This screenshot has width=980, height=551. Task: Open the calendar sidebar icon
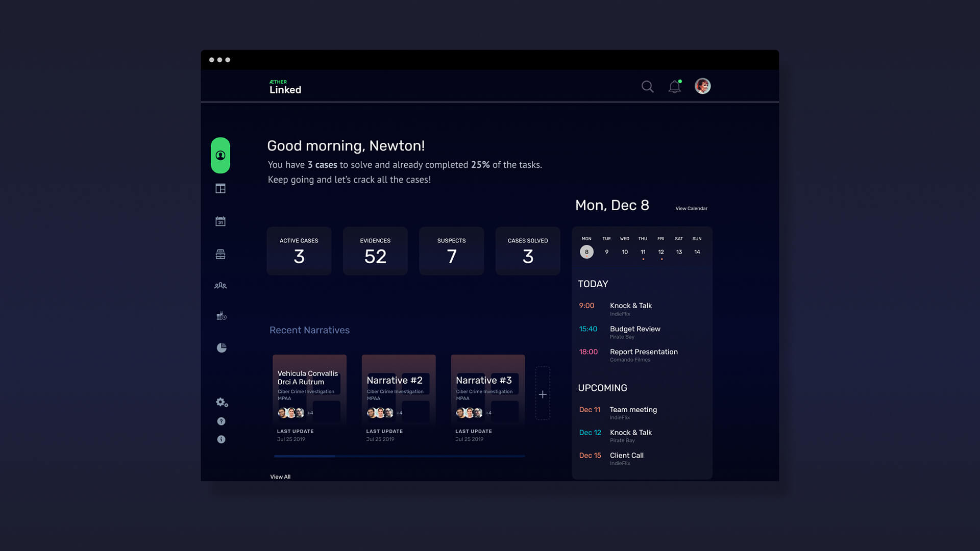point(220,221)
